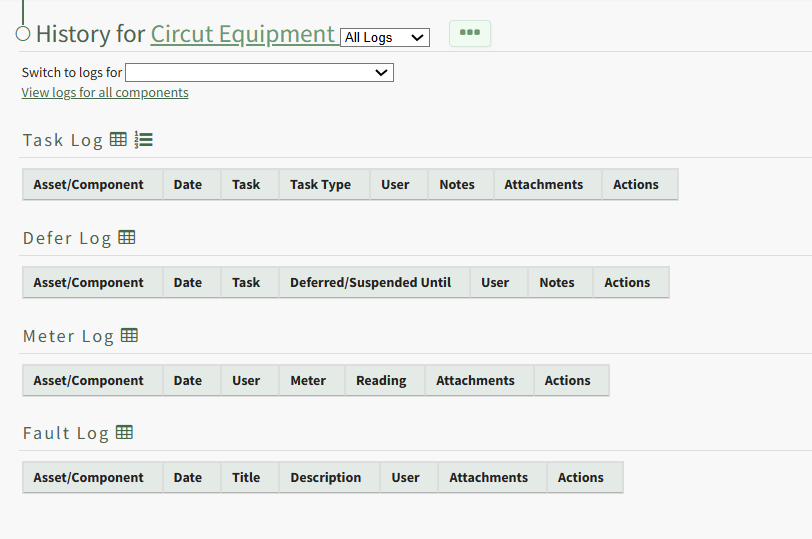Sort Task Log by Task Type column
The image size is (812, 539).
tap(320, 185)
